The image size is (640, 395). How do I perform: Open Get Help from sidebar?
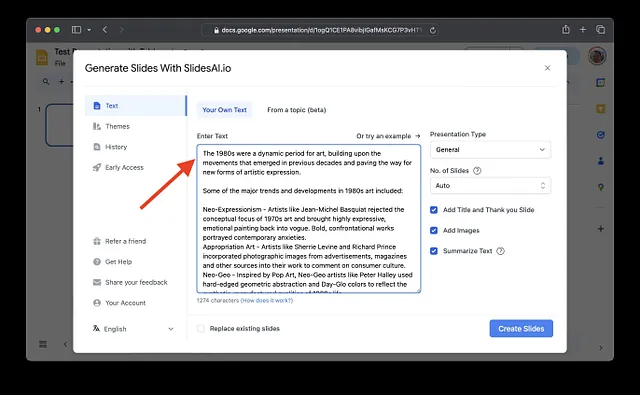(118, 262)
